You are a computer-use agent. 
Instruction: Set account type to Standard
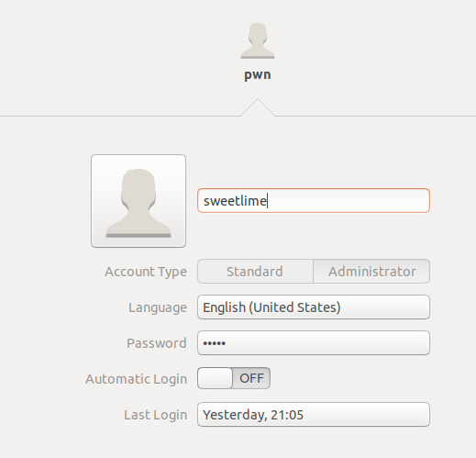coord(255,272)
